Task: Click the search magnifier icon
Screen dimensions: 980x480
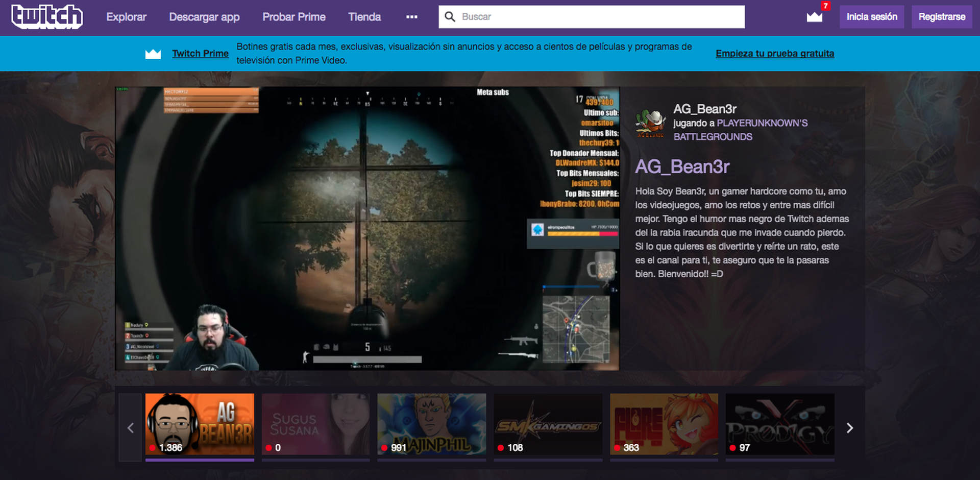Action: [x=450, y=17]
